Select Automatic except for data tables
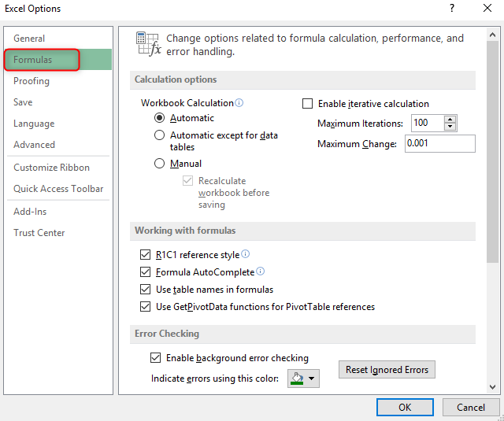Viewport: 504px width, 421px height. point(159,135)
